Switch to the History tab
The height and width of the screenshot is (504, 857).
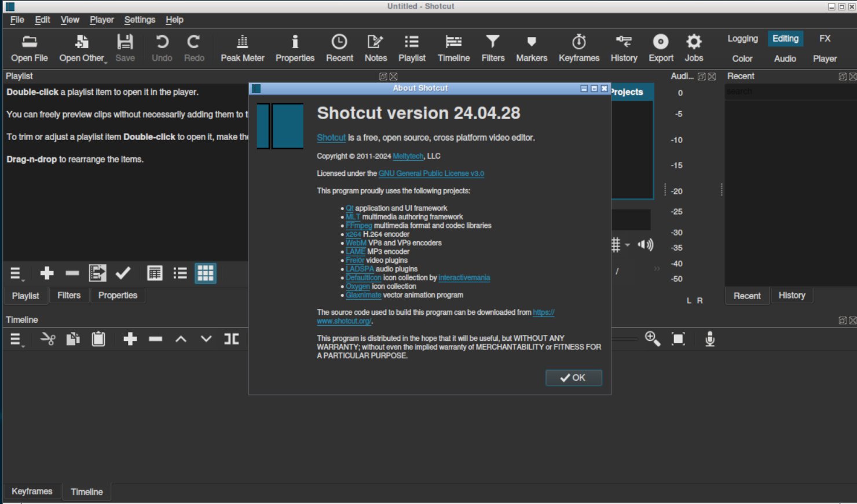[791, 295]
